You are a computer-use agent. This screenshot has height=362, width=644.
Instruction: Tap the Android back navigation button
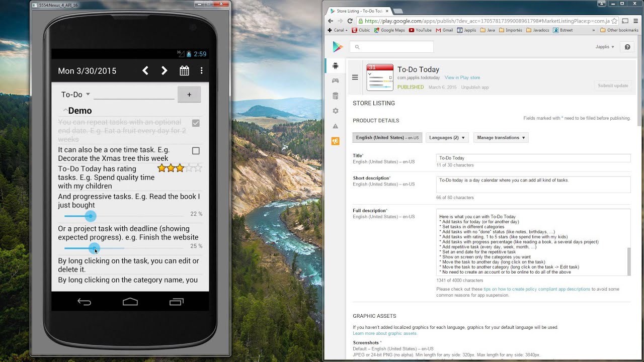[x=84, y=302]
